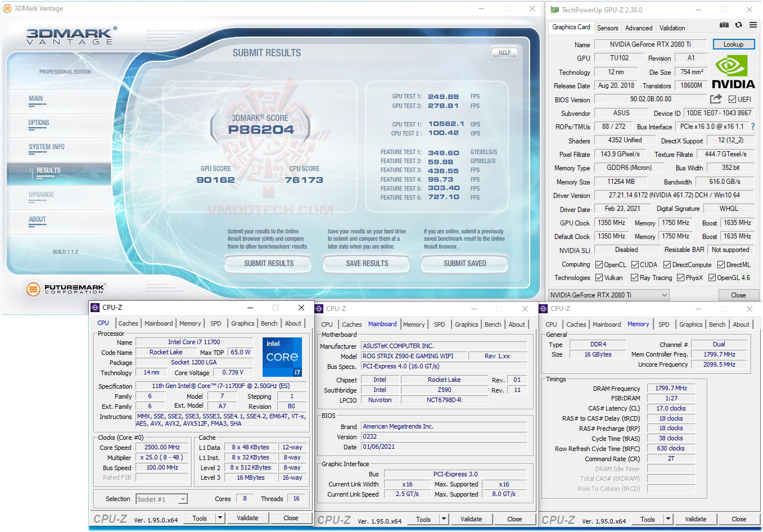Click the Futuremark Corporation logo
763x532 pixels.
(65, 289)
